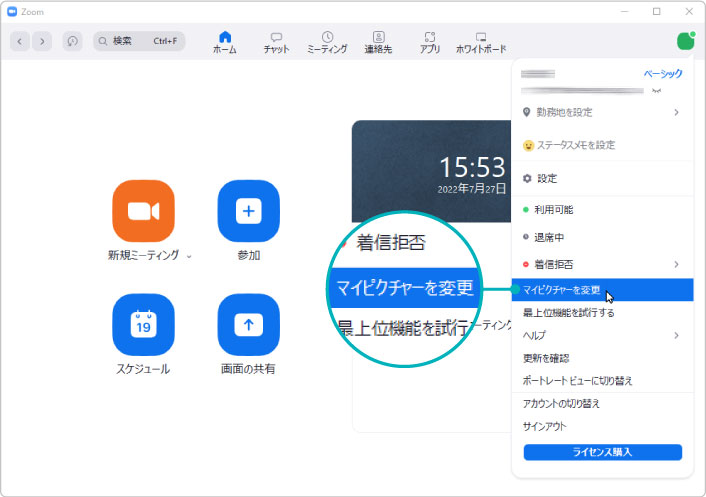The height and width of the screenshot is (497, 706).
Task: Set status to Away (退席中)
Action: [602, 237]
